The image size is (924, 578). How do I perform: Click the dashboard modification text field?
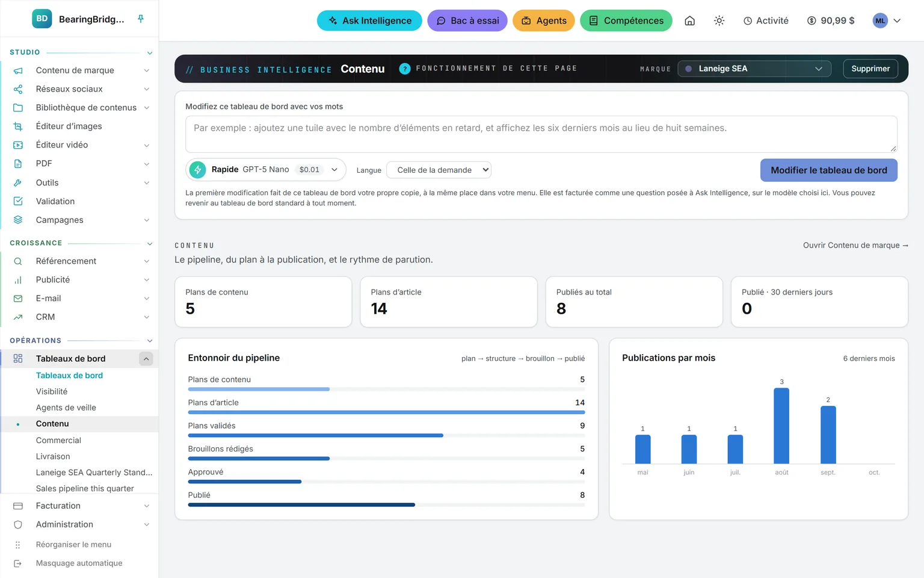[x=541, y=134]
